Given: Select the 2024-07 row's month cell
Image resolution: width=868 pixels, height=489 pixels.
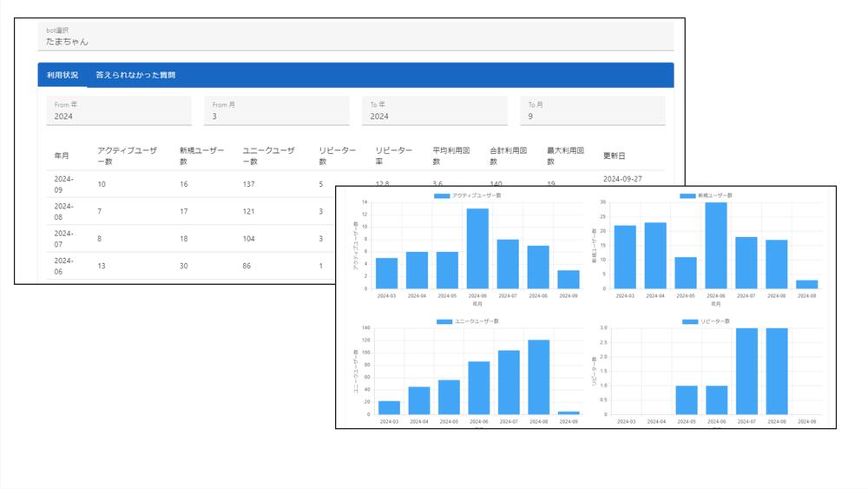Looking at the screenshot, I should (63, 238).
